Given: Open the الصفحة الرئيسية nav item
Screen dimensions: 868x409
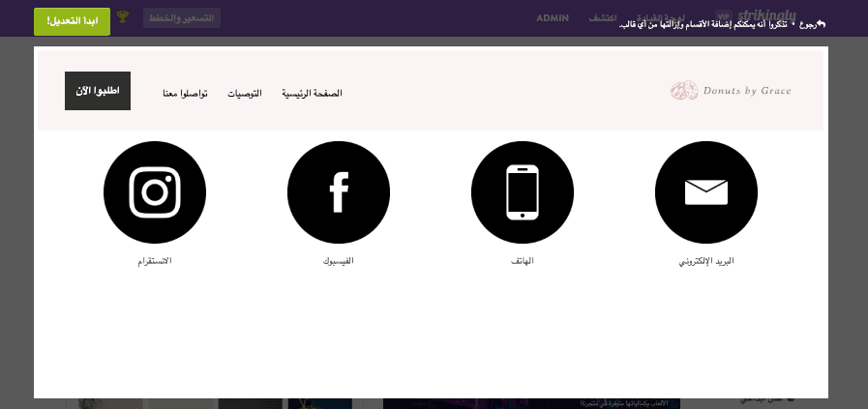Looking at the screenshot, I should pos(313,94).
